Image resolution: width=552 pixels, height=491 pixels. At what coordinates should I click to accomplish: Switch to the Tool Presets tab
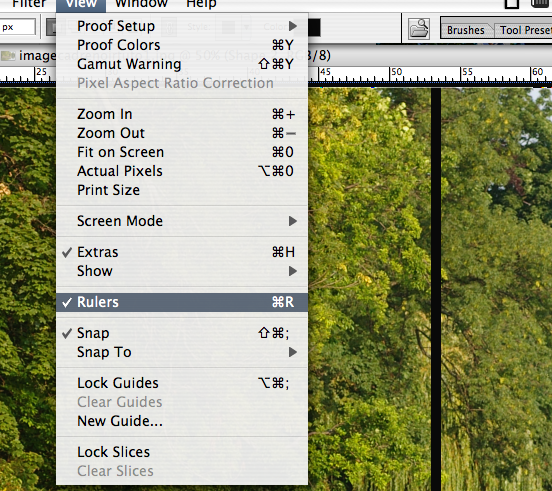525,30
